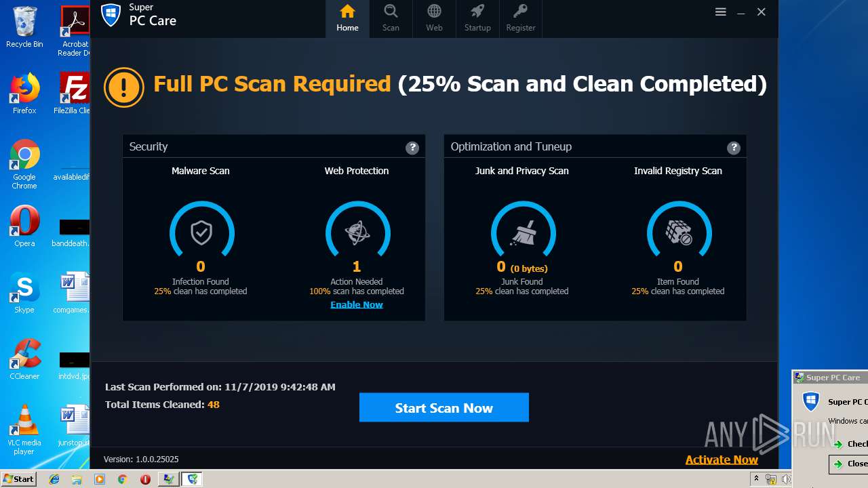Open Opera from the taskbar
868x488 pixels.
[145, 479]
